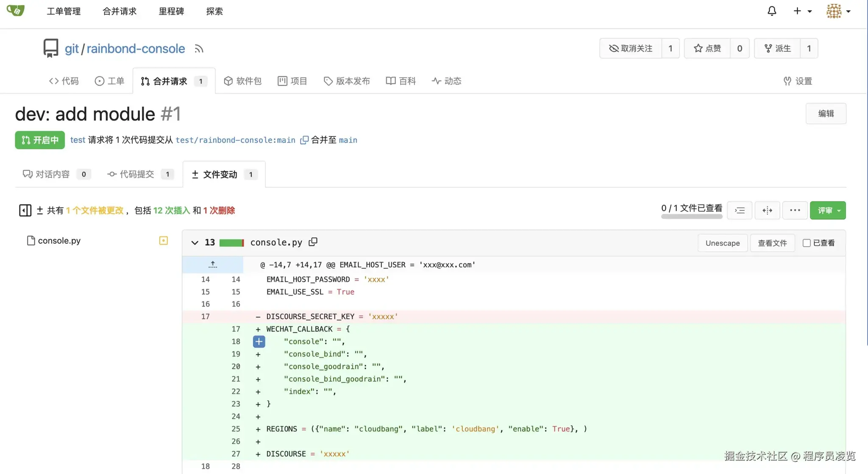This screenshot has width=868, height=474.
Task: Toggle 取消关注 watch button
Action: (631, 48)
